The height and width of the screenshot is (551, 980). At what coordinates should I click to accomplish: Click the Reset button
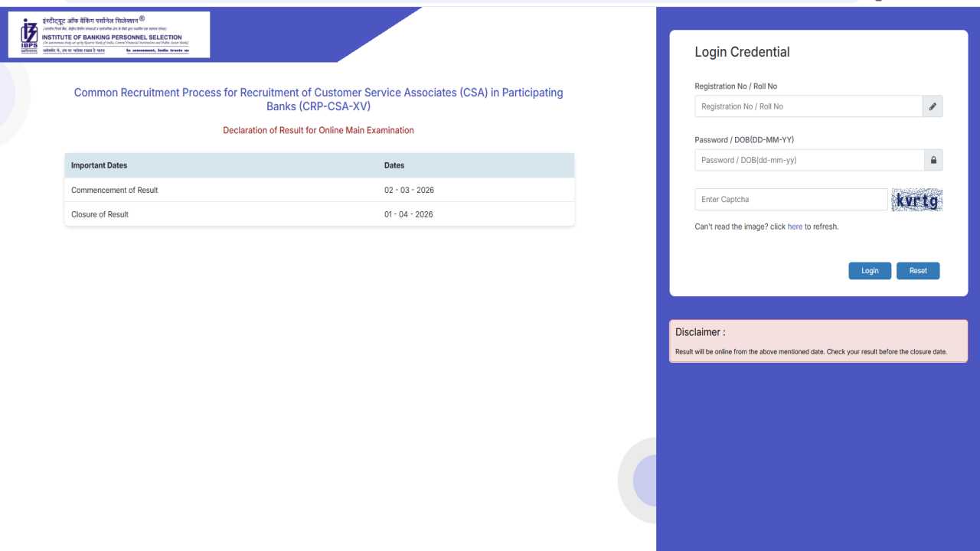pos(917,270)
